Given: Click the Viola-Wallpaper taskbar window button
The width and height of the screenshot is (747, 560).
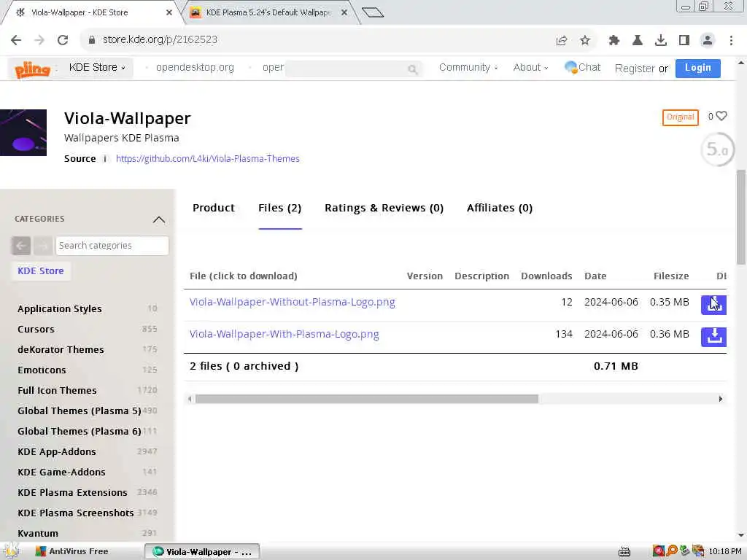Looking at the screenshot, I should click(x=202, y=552).
